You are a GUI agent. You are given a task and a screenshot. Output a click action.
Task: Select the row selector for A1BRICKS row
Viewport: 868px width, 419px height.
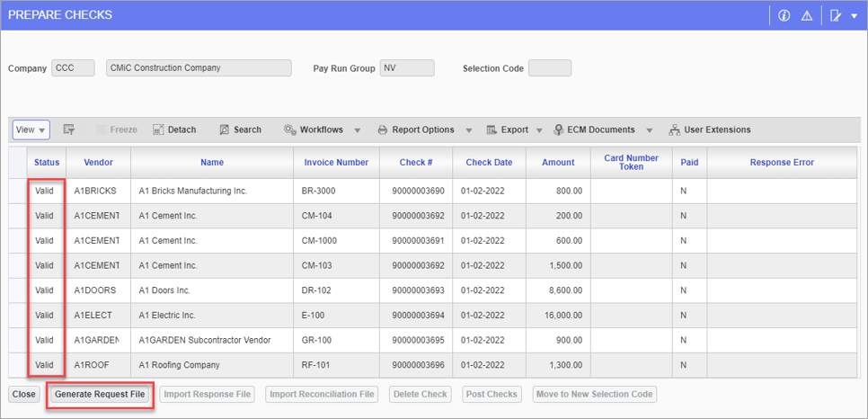[x=18, y=191]
